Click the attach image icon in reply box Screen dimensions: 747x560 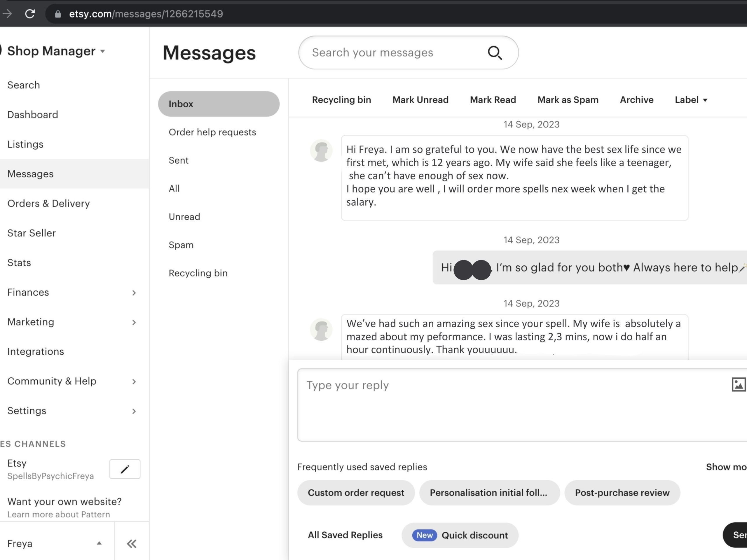739,384
